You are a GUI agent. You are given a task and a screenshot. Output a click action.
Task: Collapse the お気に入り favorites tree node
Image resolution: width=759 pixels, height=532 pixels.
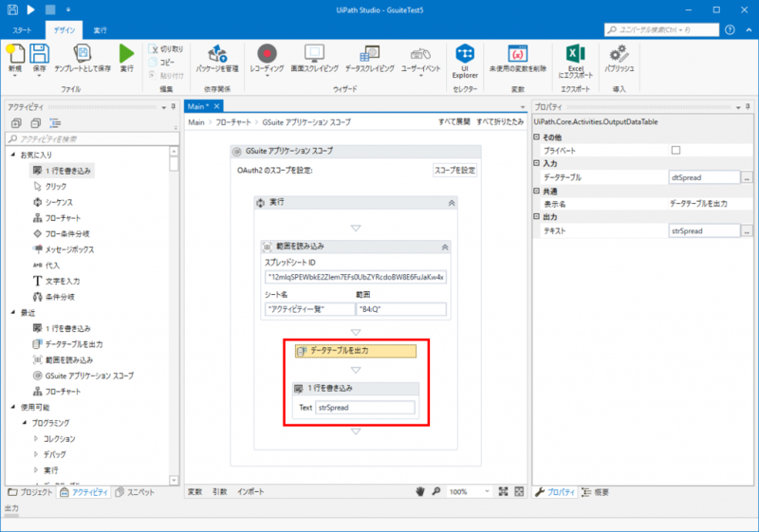point(13,155)
